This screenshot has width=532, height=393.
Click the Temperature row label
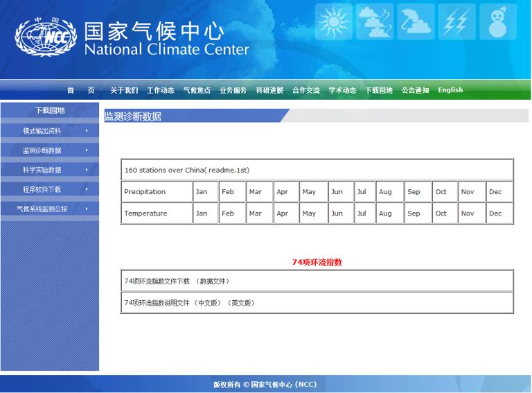(145, 213)
